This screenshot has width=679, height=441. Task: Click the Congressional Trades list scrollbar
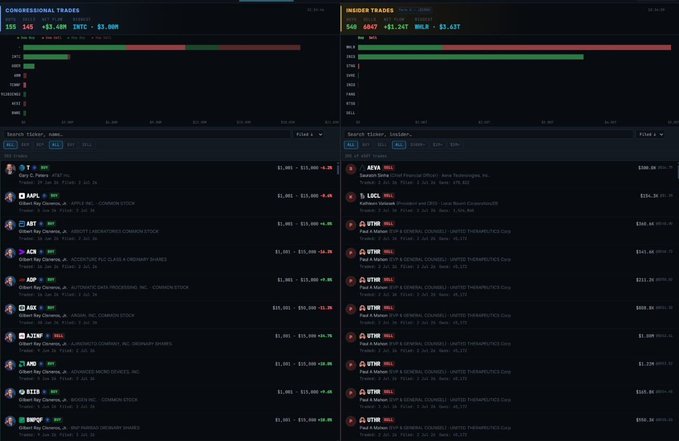click(x=338, y=169)
